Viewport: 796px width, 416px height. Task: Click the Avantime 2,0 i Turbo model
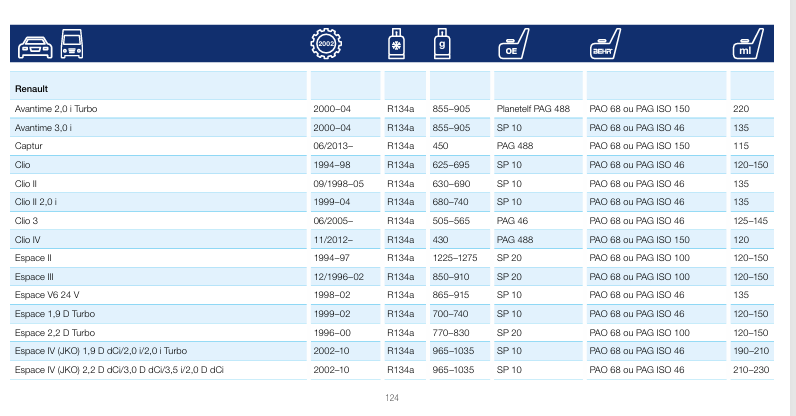click(x=56, y=108)
